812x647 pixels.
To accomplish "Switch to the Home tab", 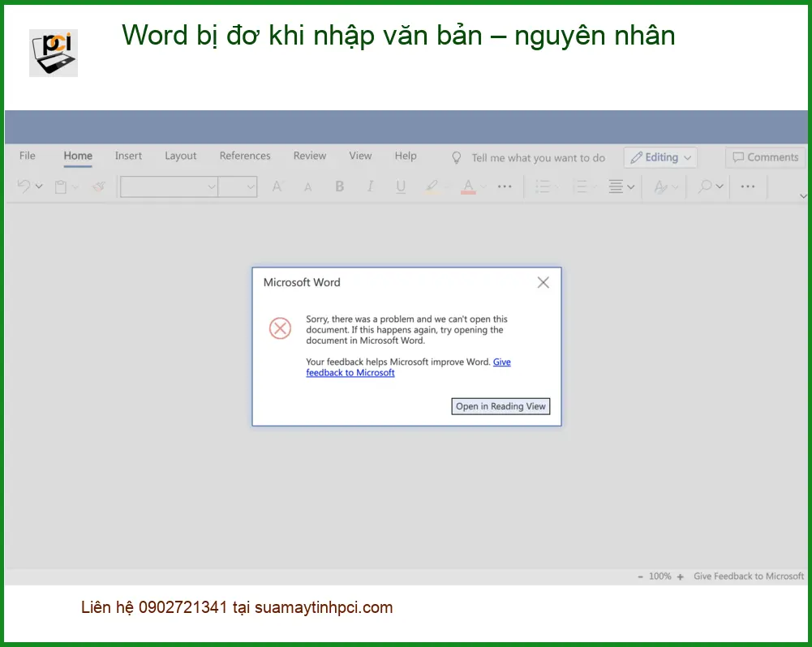I will 78,156.
